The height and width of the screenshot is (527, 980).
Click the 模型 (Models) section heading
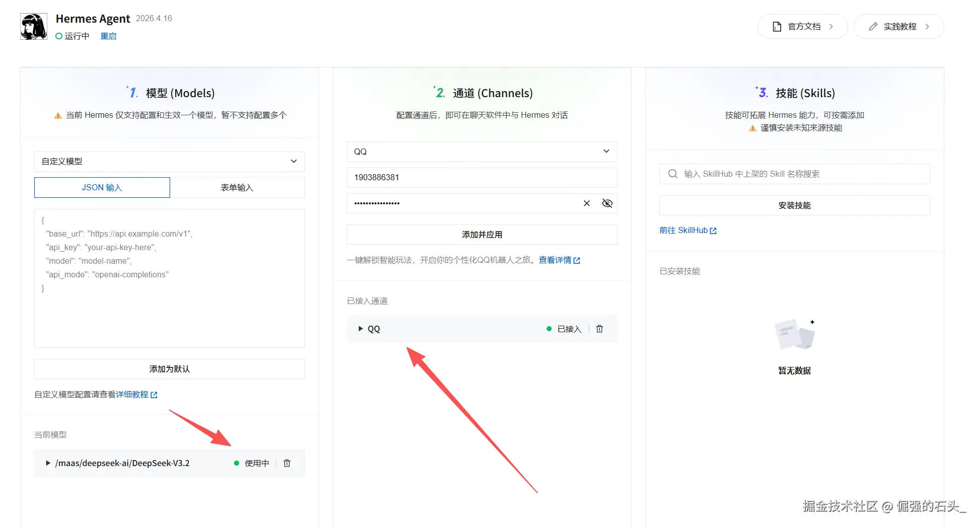coord(180,93)
